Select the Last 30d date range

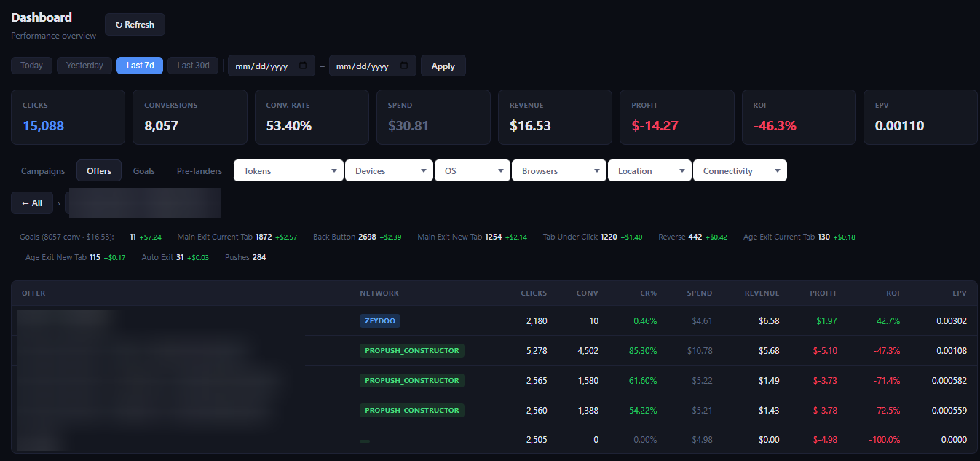(x=193, y=66)
